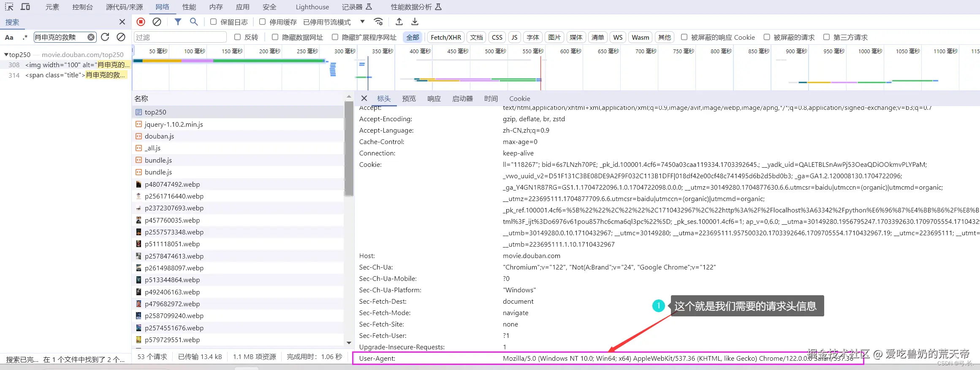
Task: Click the timeline overview left handle
Action: click(133, 51)
